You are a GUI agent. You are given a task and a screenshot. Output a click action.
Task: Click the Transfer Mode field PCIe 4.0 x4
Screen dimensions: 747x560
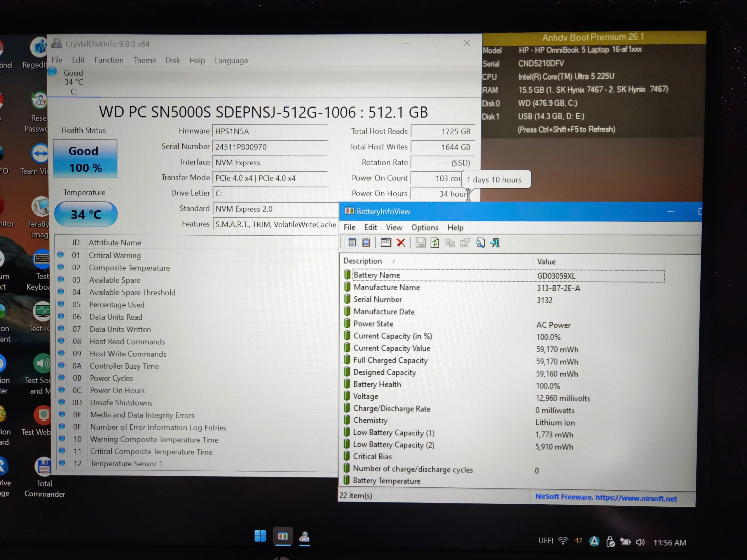270,178
